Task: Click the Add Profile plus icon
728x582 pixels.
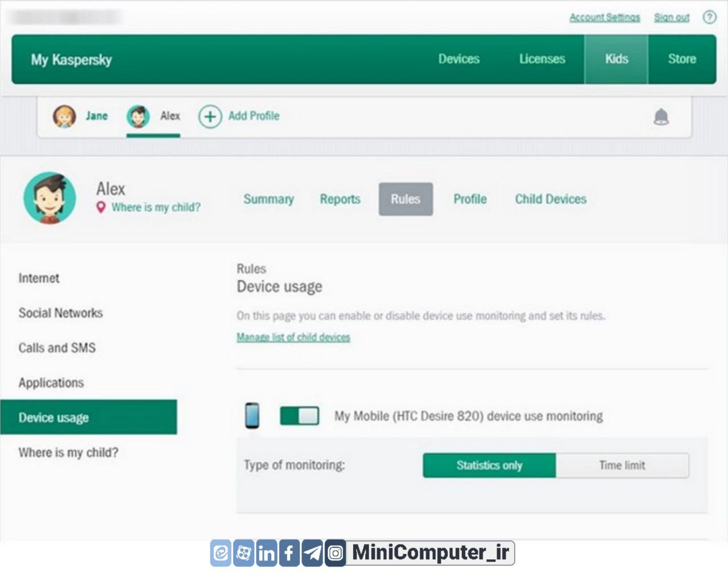Action: click(210, 117)
